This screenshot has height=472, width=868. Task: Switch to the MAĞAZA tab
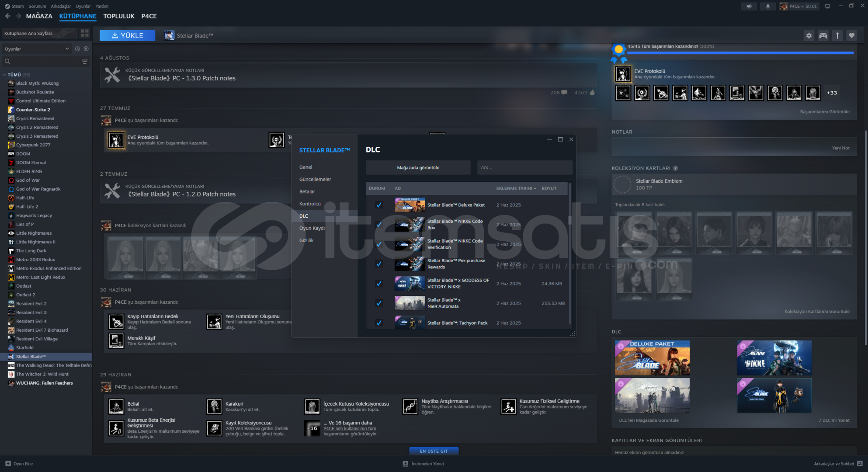point(39,16)
